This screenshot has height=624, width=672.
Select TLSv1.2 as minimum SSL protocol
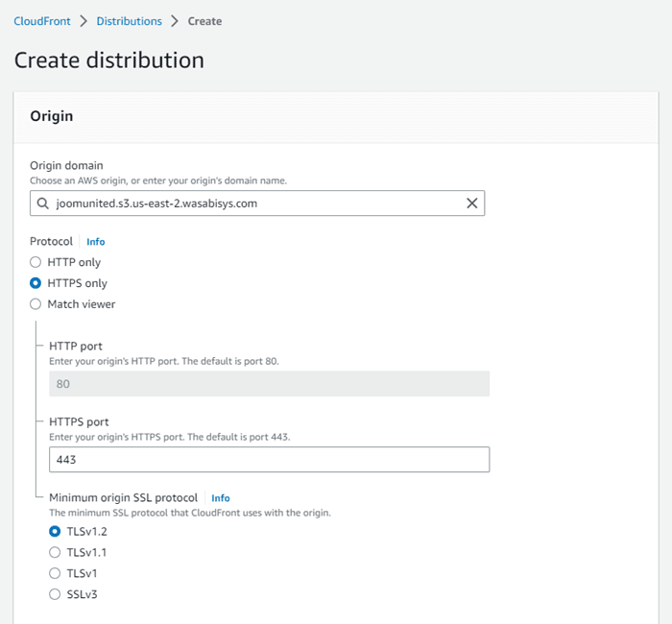[x=55, y=531]
